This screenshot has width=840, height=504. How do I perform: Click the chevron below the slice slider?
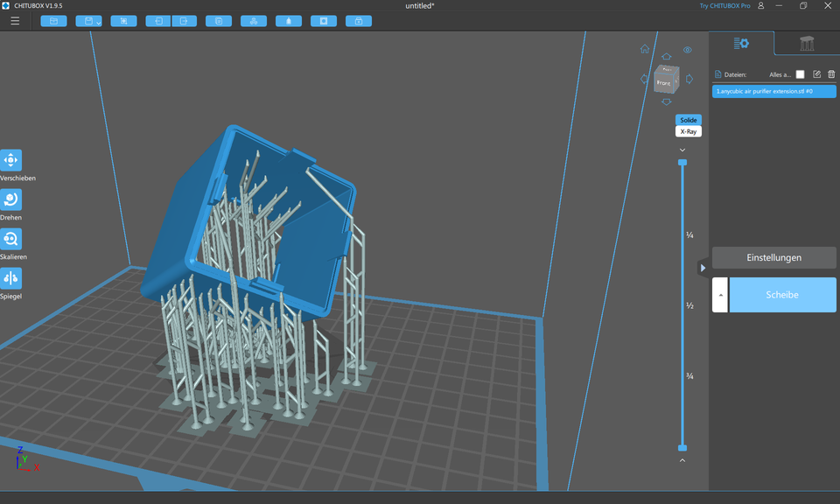(x=682, y=460)
